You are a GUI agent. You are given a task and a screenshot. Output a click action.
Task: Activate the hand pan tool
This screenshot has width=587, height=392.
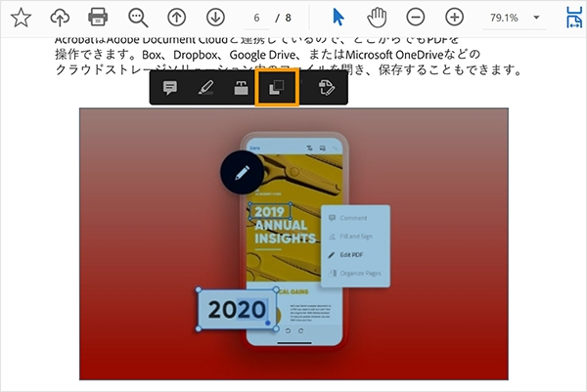tap(377, 18)
